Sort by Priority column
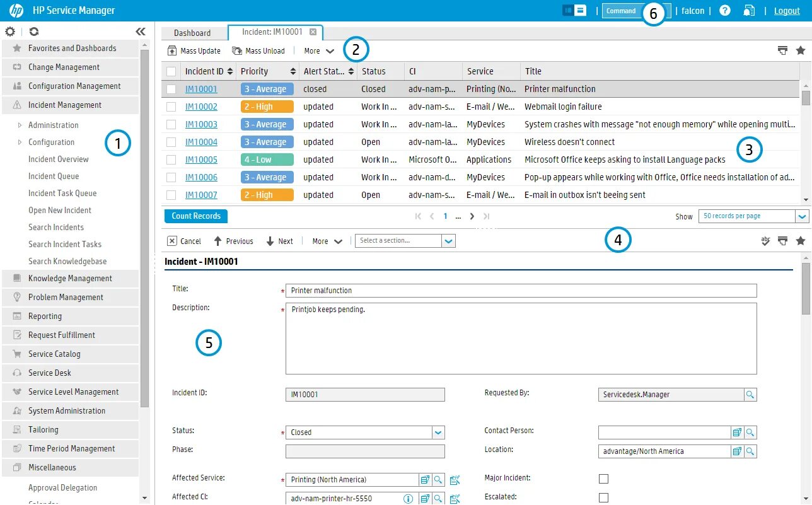 (x=268, y=71)
